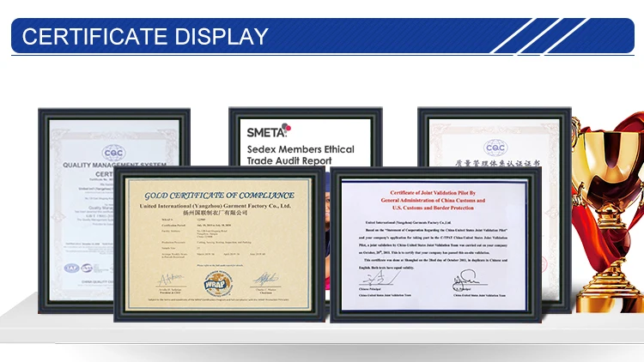Open the Joint Validation Pilot certificate
Image resolution: width=644 pixels, height=362 pixels.
point(435,244)
